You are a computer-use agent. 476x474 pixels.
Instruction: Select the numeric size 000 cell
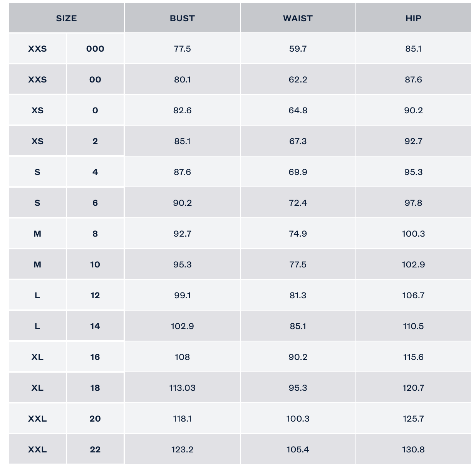click(95, 49)
